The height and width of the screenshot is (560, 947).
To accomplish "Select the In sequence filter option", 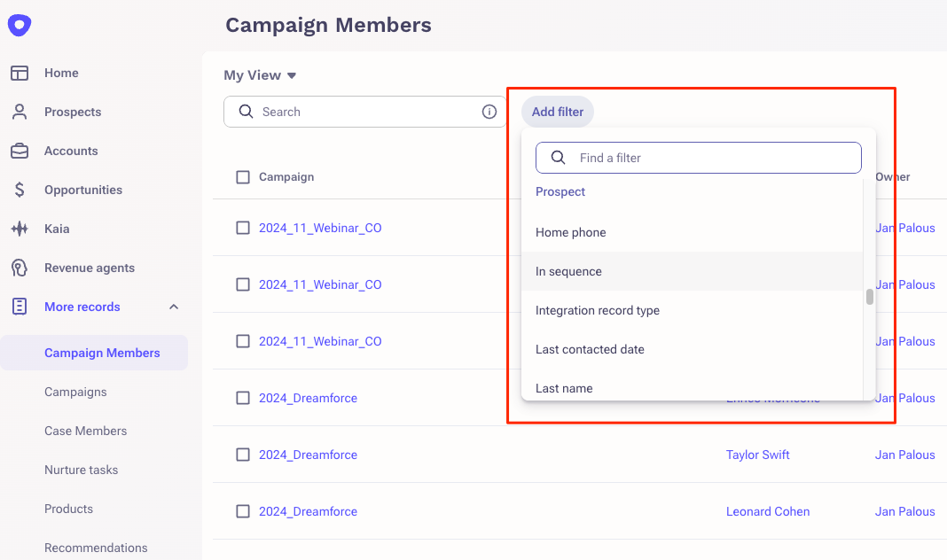I will tap(568, 271).
